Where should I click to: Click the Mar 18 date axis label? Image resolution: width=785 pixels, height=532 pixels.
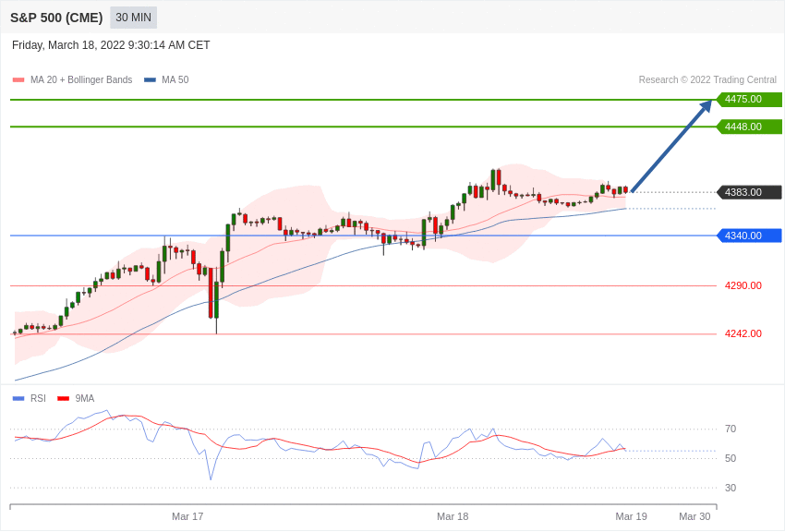[453, 516]
